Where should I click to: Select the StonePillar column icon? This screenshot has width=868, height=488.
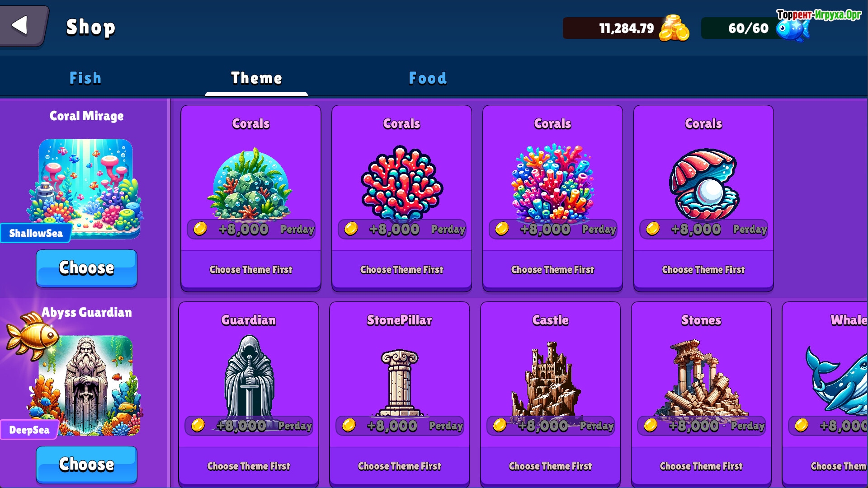point(400,383)
